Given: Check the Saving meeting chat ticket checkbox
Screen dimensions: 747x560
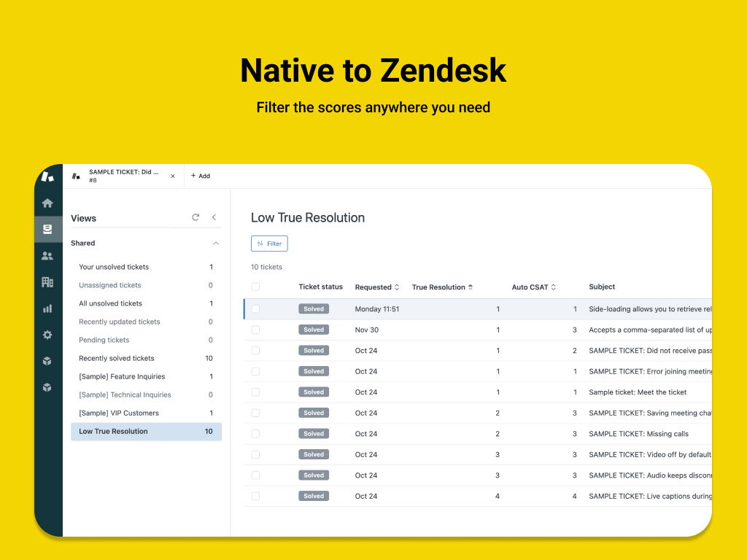Looking at the screenshot, I should [256, 413].
